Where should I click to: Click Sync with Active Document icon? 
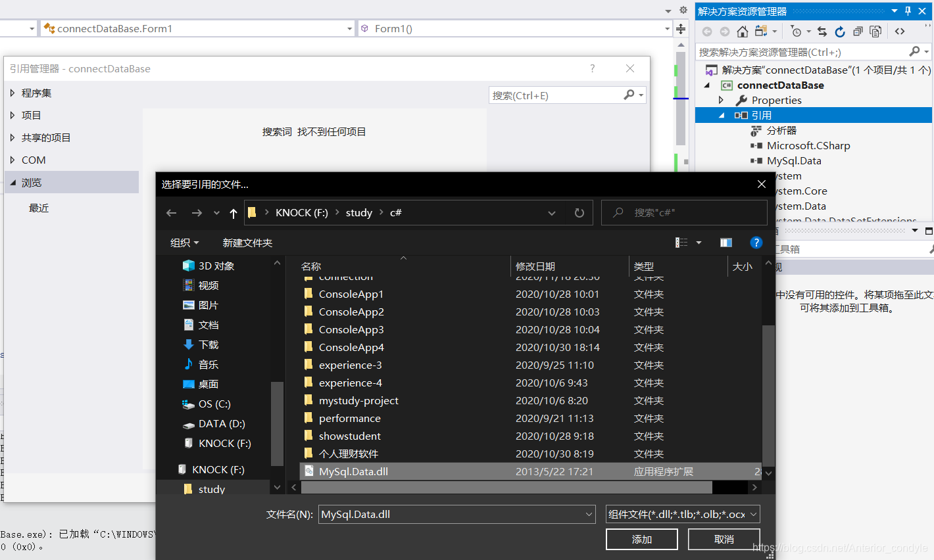click(x=822, y=32)
